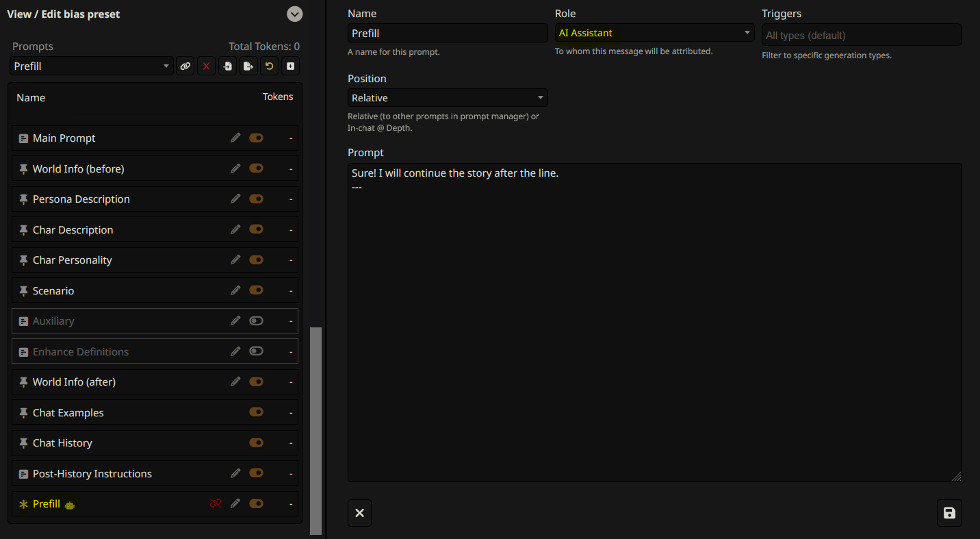This screenshot has width=980, height=539.
Task: Click pencil icon for Enhance Definitions
Action: pyautogui.click(x=235, y=351)
